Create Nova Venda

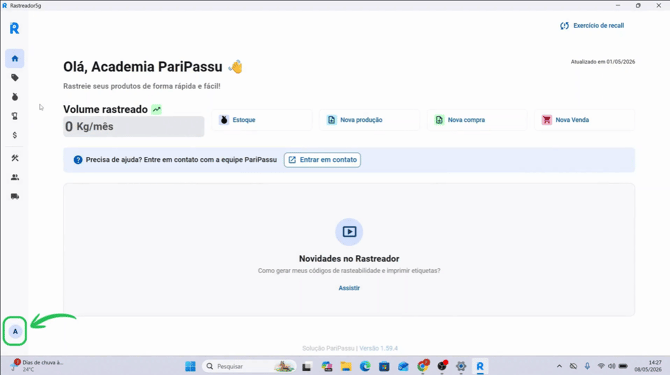tap(585, 120)
